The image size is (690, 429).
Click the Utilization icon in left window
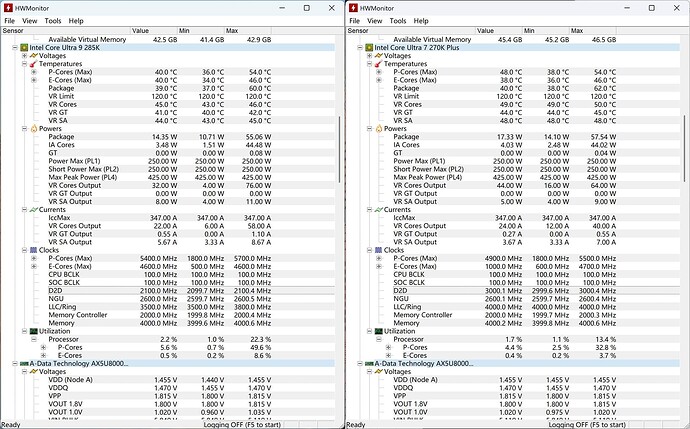pos(33,331)
